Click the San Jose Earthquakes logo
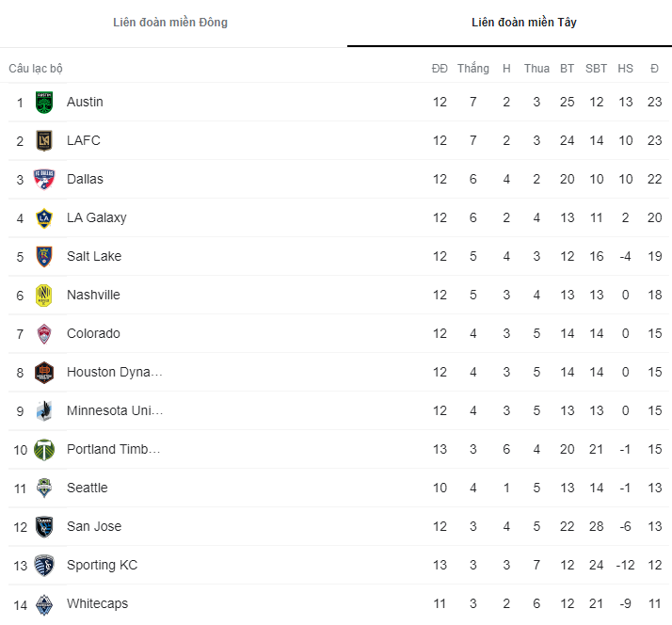672x625 pixels. point(44,526)
